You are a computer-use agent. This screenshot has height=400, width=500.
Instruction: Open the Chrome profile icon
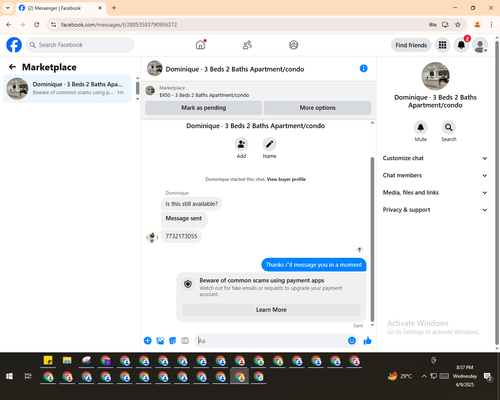[x=477, y=25]
